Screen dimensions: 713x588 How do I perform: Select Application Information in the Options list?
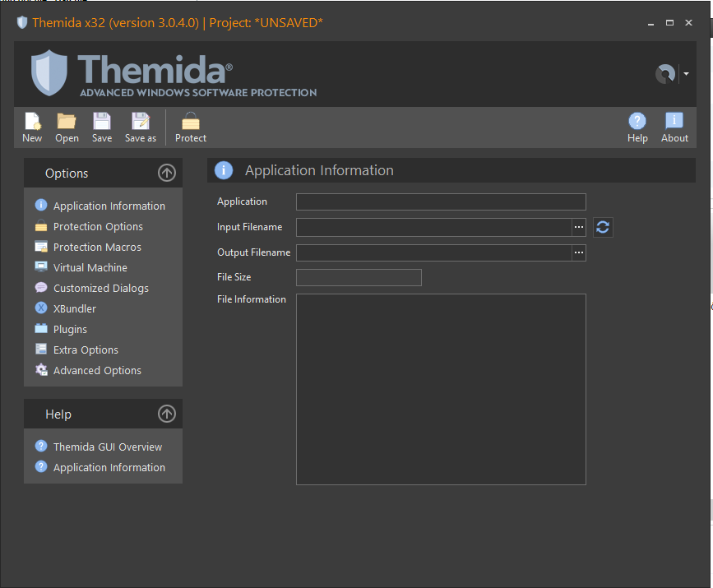(x=109, y=206)
